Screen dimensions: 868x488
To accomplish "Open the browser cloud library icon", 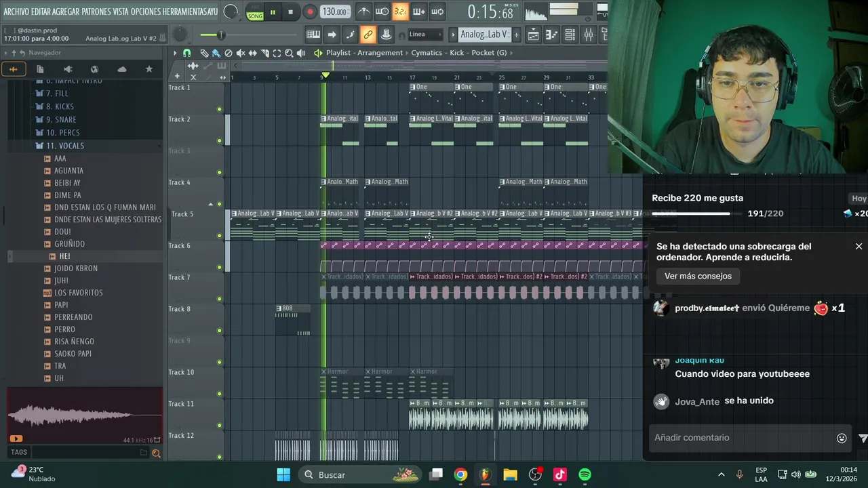I will click(x=121, y=69).
